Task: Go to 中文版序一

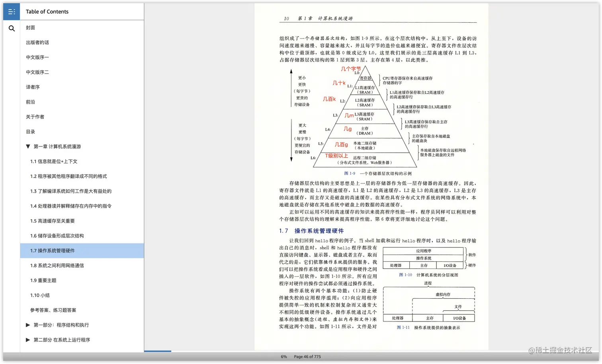Action: tap(37, 57)
